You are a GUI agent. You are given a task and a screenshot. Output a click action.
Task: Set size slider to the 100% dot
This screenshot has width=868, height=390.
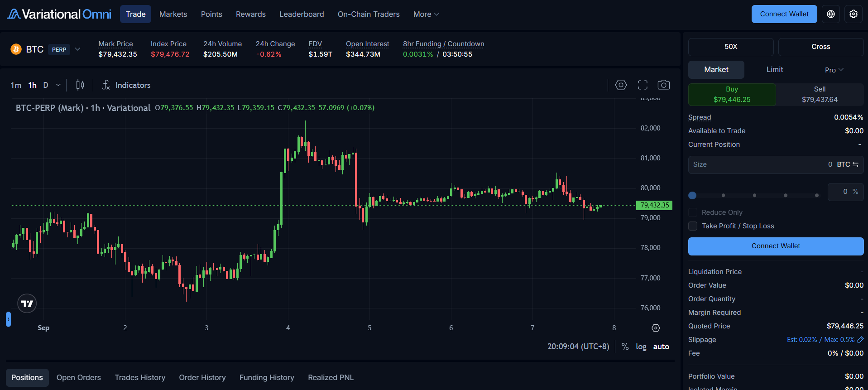click(817, 195)
